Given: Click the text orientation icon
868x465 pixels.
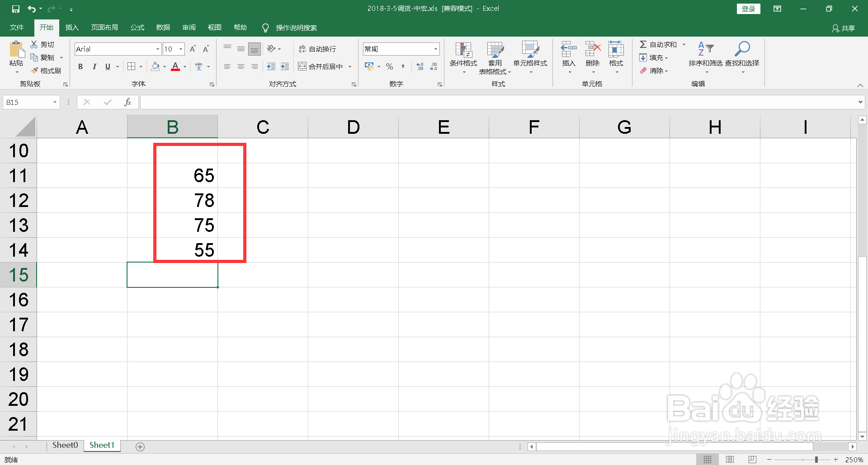Looking at the screenshot, I should point(271,49).
